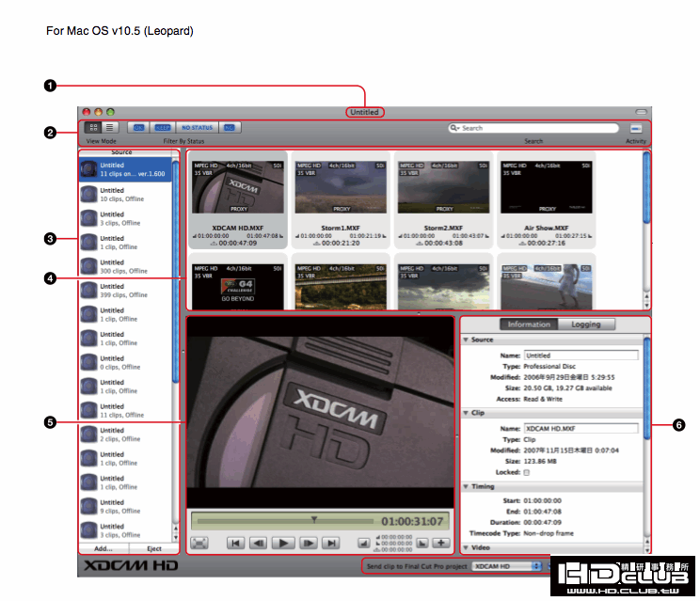Jump to the clip end
The image size is (700, 601).
(331, 543)
